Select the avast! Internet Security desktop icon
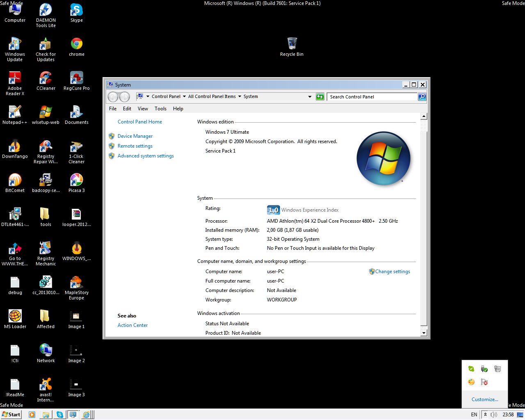This screenshot has width=525, height=420. (46, 390)
